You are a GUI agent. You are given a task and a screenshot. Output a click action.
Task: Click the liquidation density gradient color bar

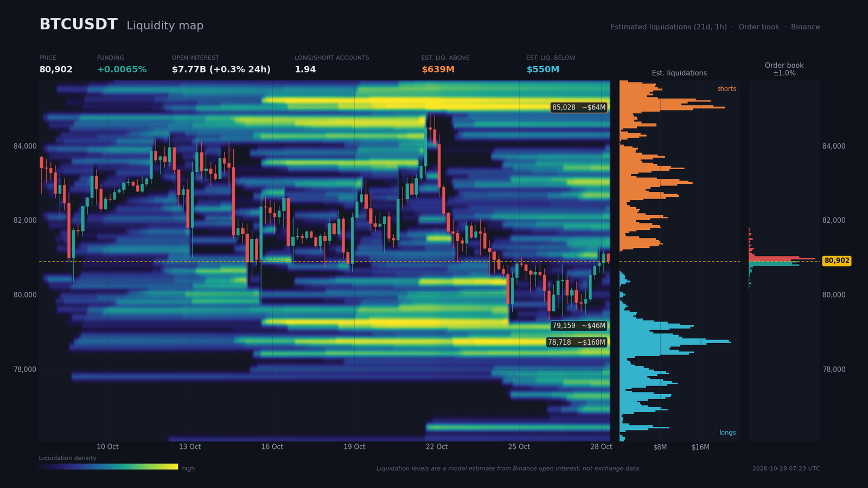click(108, 466)
